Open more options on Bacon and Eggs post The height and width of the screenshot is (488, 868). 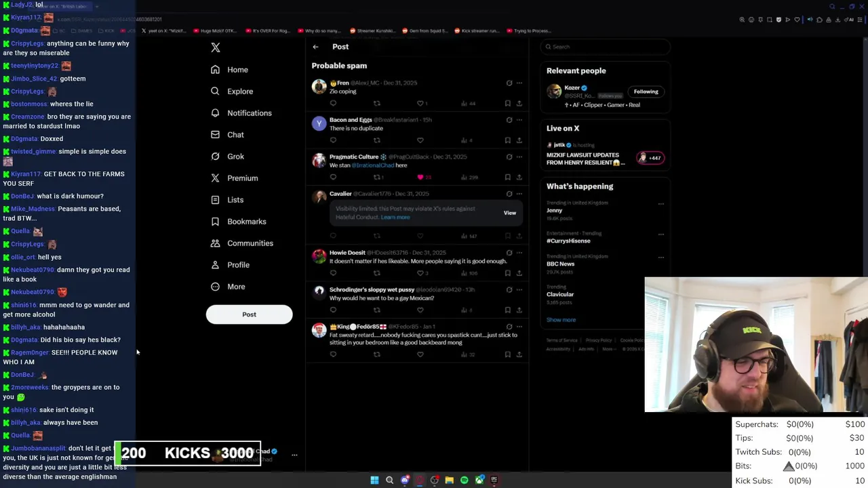[x=519, y=120]
